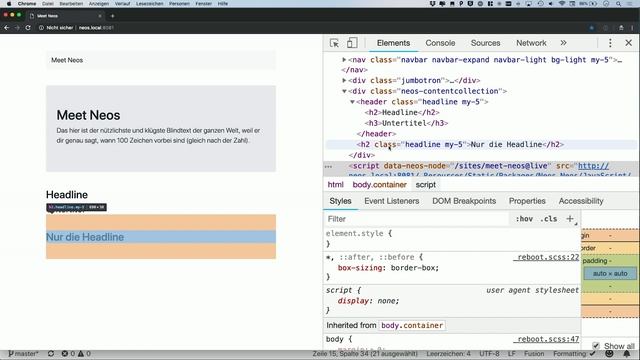The width and height of the screenshot is (640, 360).
Task: Open the Fenster menu
Action: [203, 4]
